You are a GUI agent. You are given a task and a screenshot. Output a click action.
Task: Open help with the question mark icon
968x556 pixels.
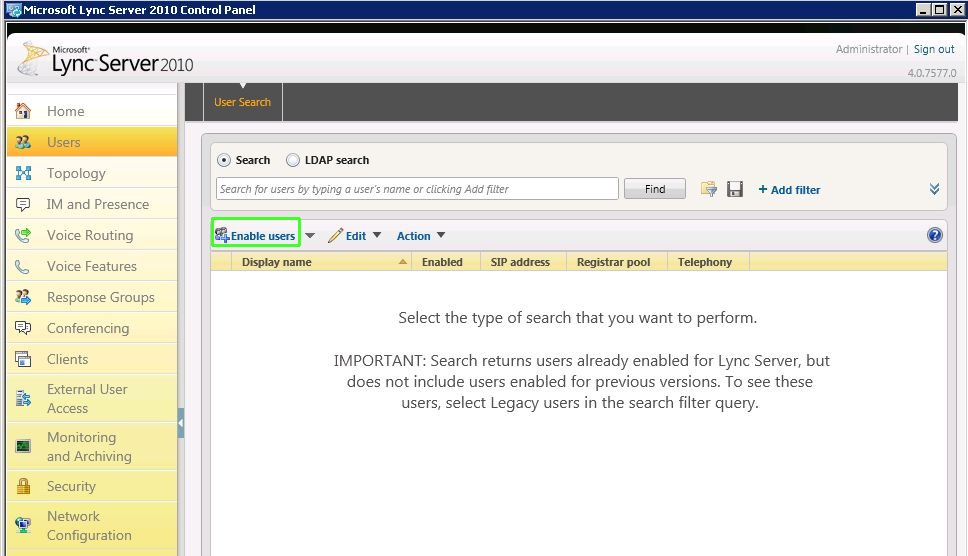935,236
